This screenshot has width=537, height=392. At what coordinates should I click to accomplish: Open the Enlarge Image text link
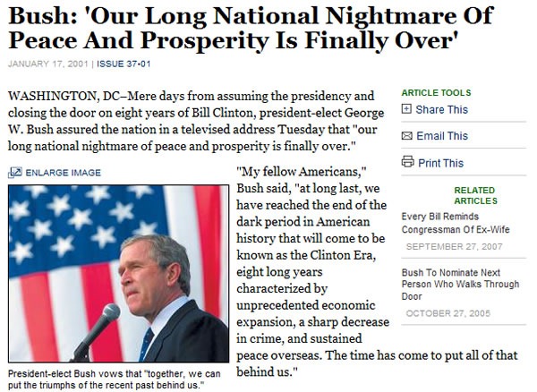point(61,172)
